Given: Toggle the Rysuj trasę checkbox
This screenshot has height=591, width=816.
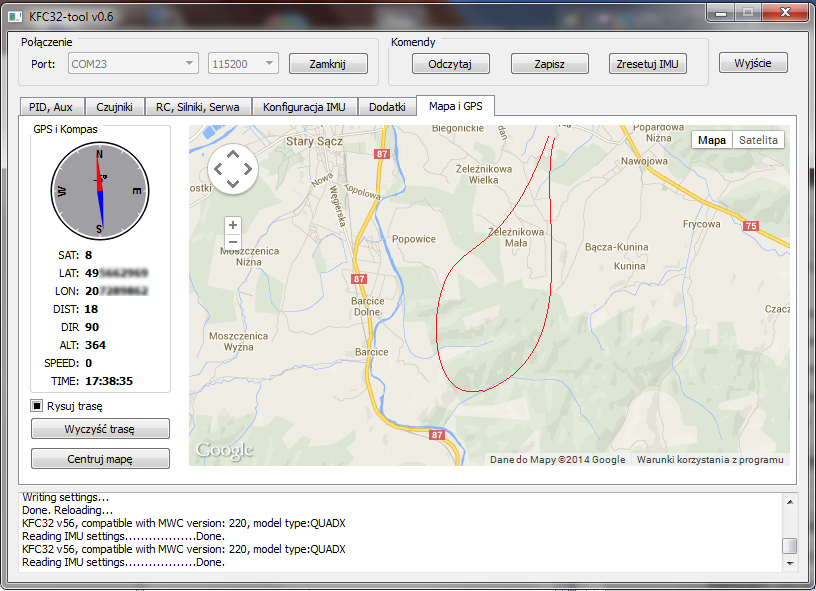Looking at the screenshot, I should tap(37, 406).
